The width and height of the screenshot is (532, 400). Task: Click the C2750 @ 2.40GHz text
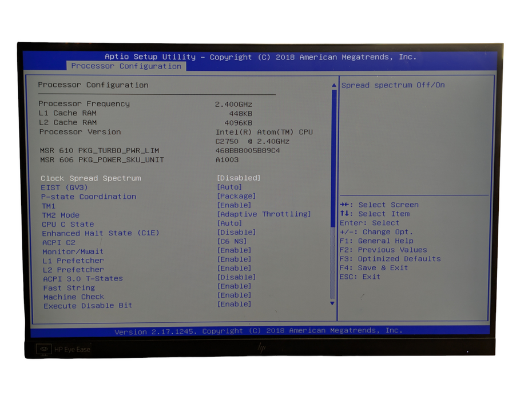(252, 141)
